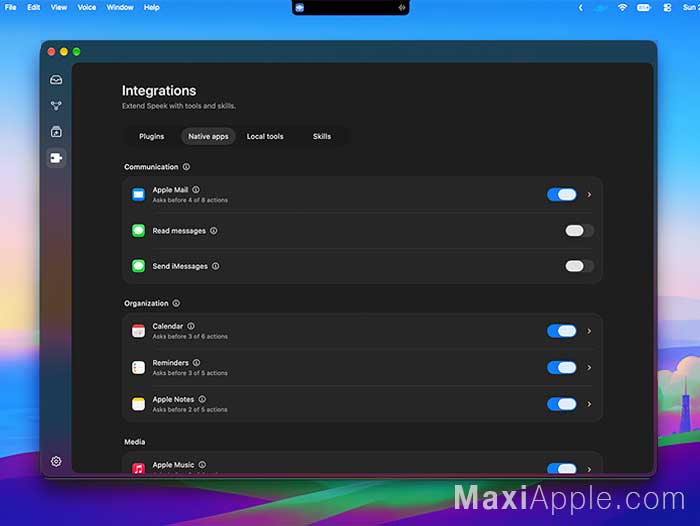This screenshot has height=526, width=700.
Task: Click 'Asks before 3 of 6 actions' text
Action: coord(190,336)
